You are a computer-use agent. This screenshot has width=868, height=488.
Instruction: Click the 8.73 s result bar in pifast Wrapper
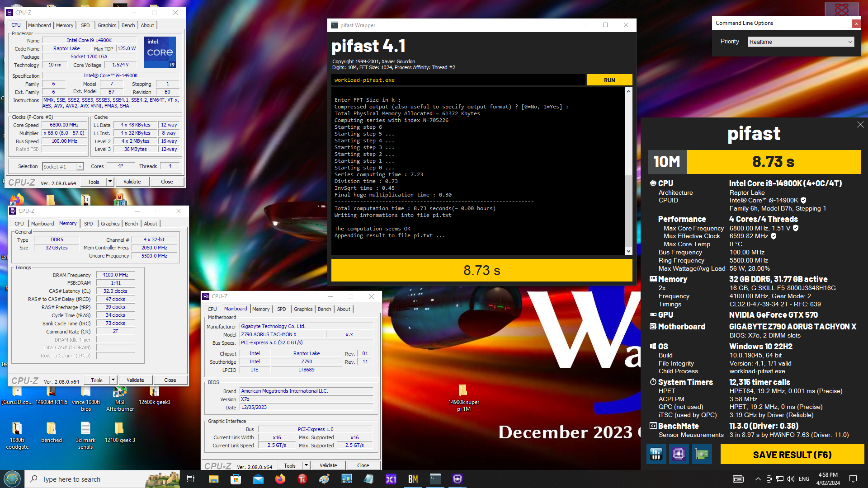click(x=481, y=270)
